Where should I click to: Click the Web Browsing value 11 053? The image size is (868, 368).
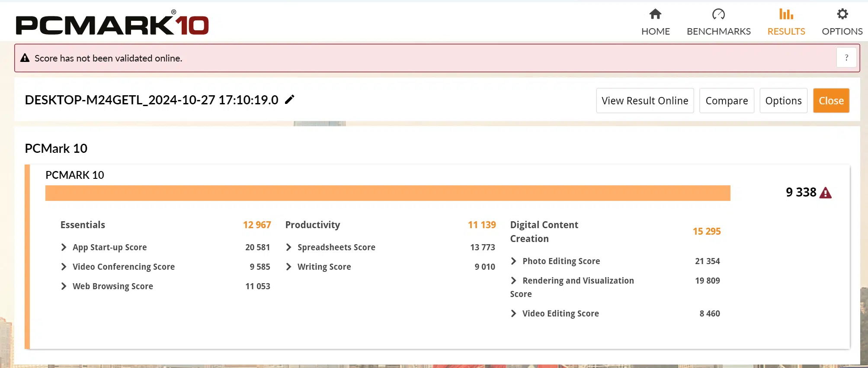[257, 286]
